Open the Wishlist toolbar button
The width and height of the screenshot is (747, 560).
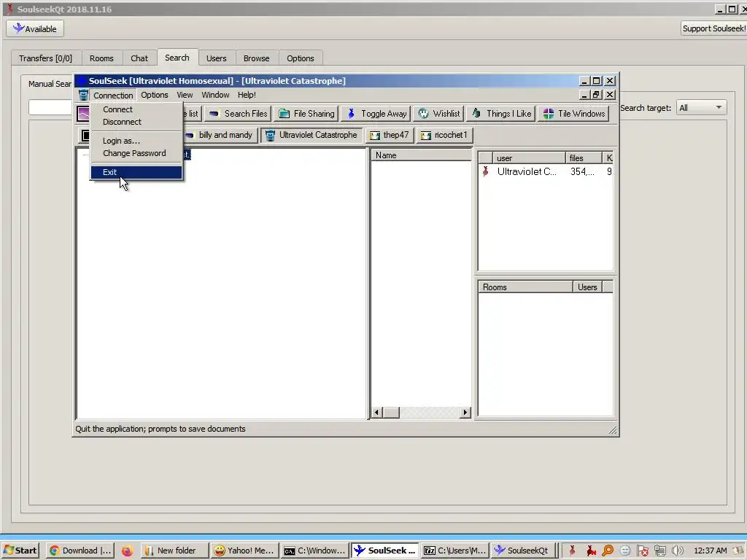(438, 114)
